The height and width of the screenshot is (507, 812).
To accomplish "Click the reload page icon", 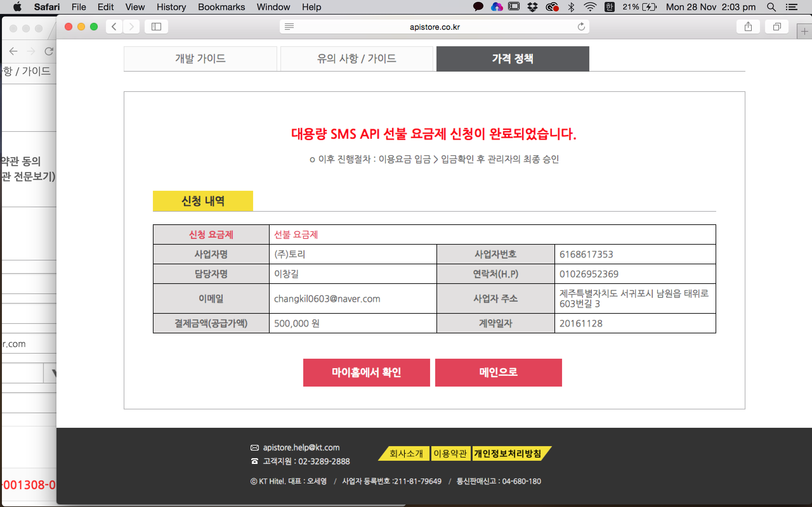I will (x=581, y=27).
